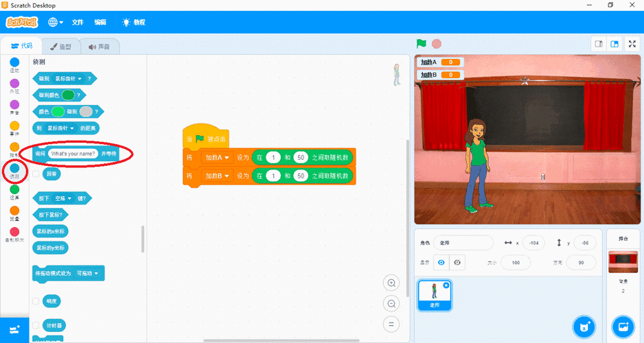
Task: Click the choose a sprite button
Action: coord(584,326)
